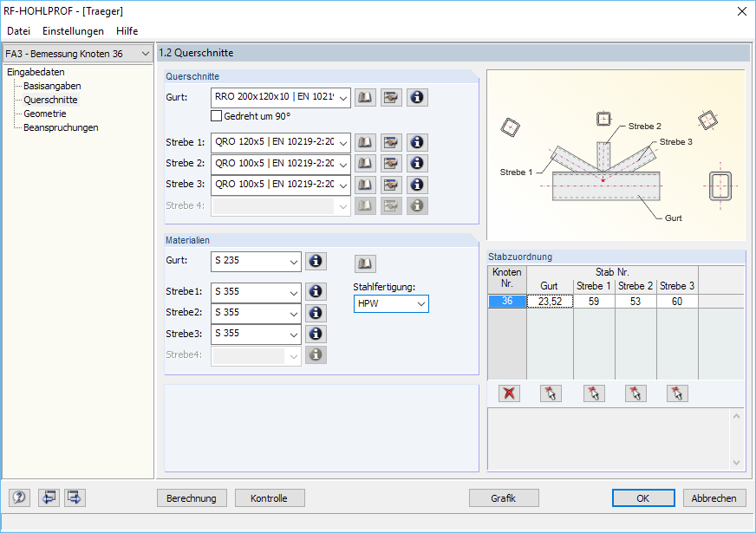Open Strebe 1 cross-section dropdown QRO 120x5
The image size is (756, 533).
point(281,143)
